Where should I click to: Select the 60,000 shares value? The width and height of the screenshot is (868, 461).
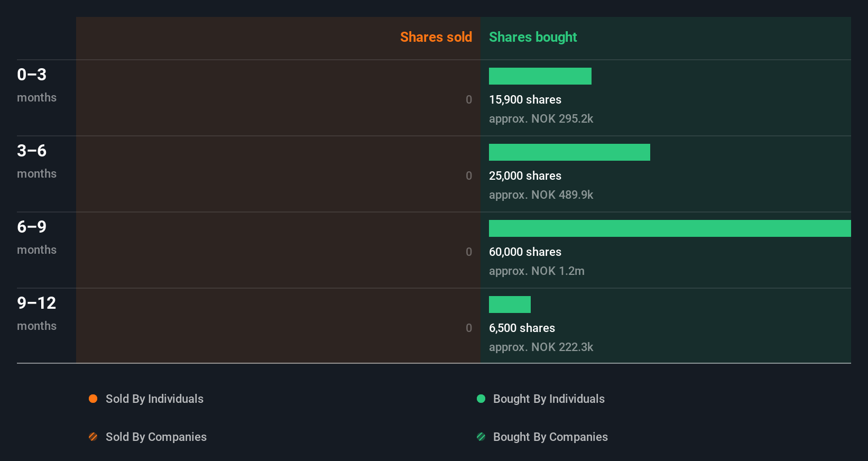point(525,252)
